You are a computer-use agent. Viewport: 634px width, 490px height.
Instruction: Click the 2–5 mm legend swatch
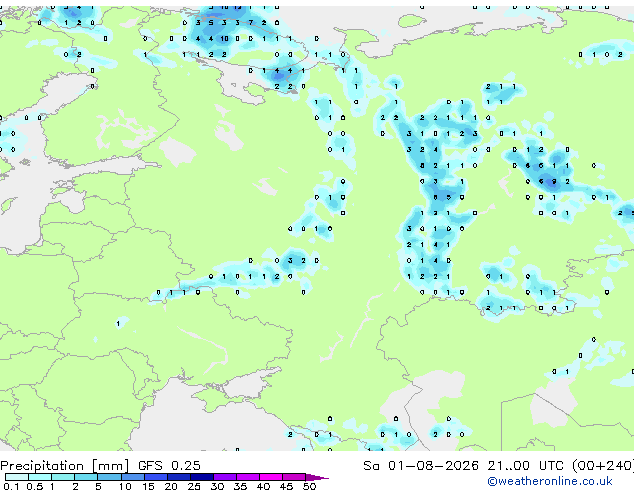click(x=86, y=477)
